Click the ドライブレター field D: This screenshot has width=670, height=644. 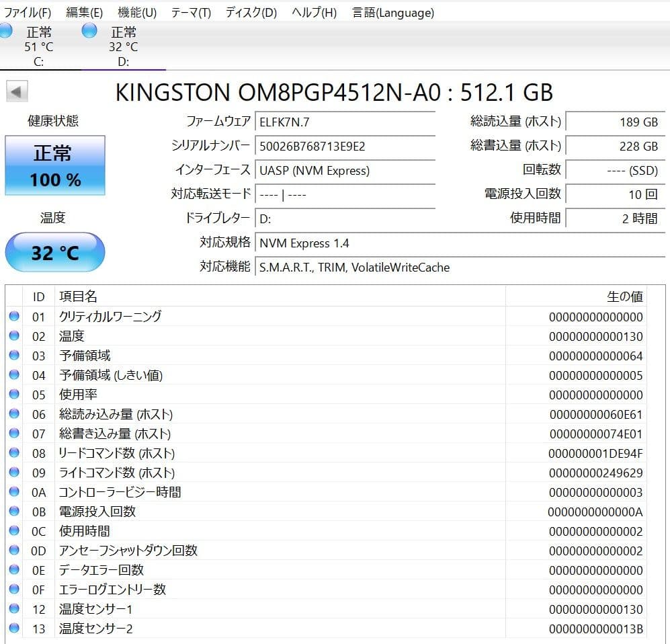click(x=345, y=218)
